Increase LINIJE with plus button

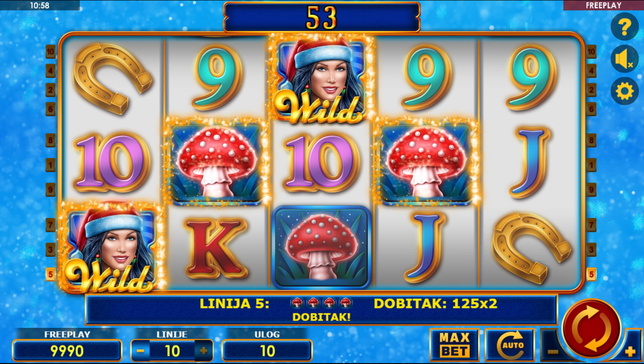(204, 351)
